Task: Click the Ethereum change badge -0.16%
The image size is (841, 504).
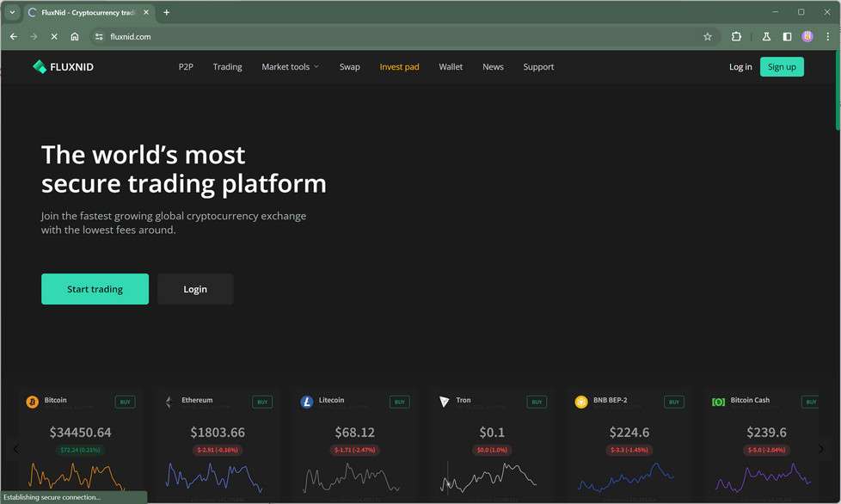Action: [x=218, y=450]
